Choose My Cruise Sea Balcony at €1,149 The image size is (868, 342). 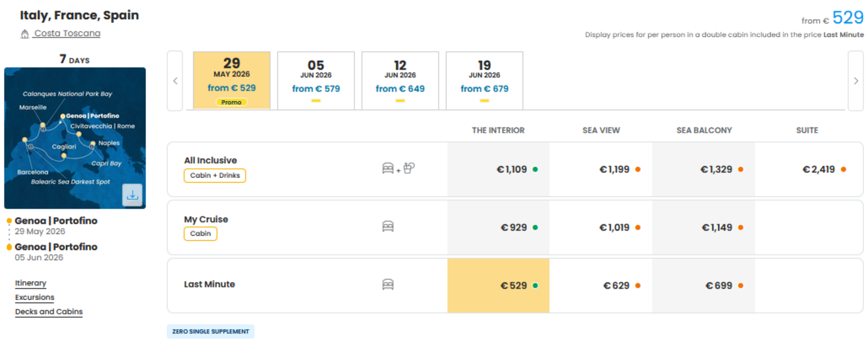tap(704, 227)
